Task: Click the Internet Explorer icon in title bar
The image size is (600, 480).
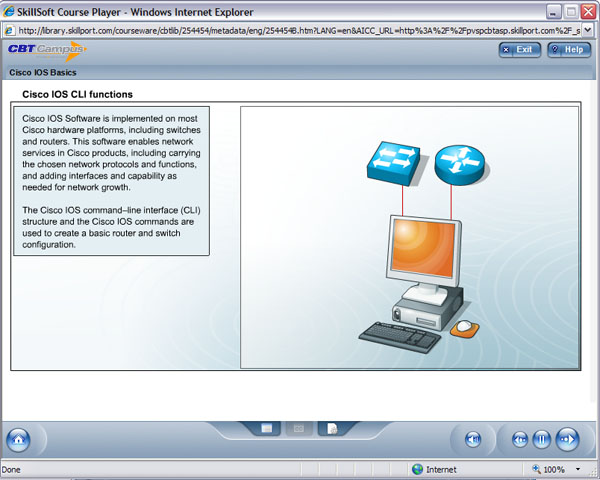Action: click(9, 11)
